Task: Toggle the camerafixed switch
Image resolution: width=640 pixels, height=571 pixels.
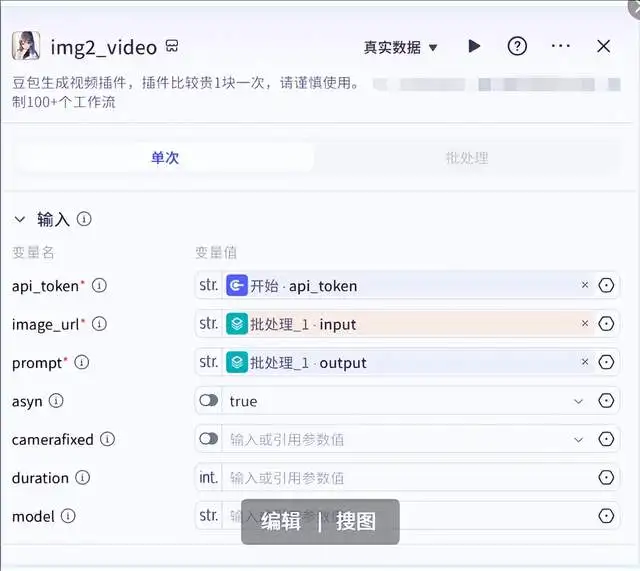Action: pyautogui.click(x=209, y=439)
